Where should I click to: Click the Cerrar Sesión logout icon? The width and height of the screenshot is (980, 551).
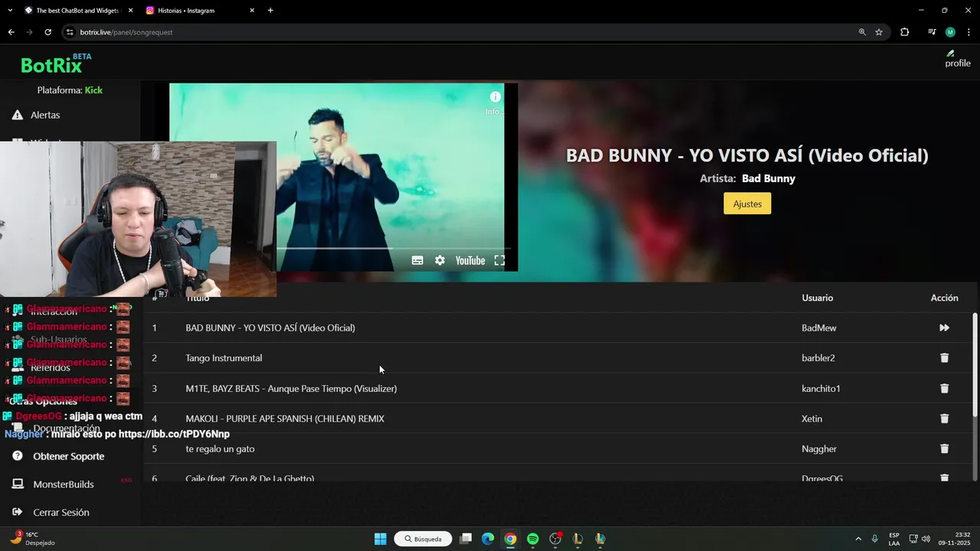tap(18, 512)
